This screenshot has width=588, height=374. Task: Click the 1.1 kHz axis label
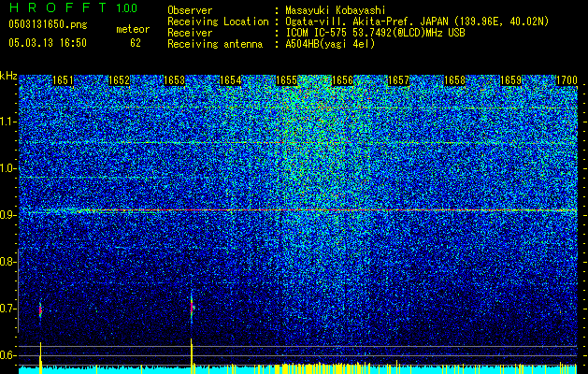(x=7, y=122)
